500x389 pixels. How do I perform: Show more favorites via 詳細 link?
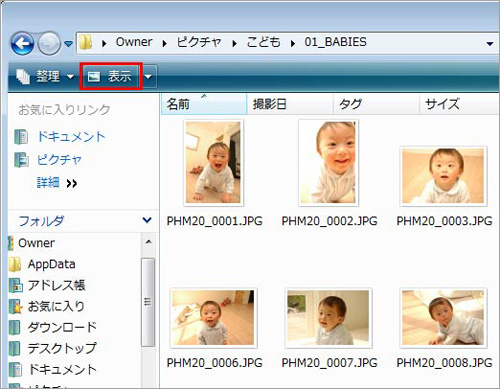point(57,183)
